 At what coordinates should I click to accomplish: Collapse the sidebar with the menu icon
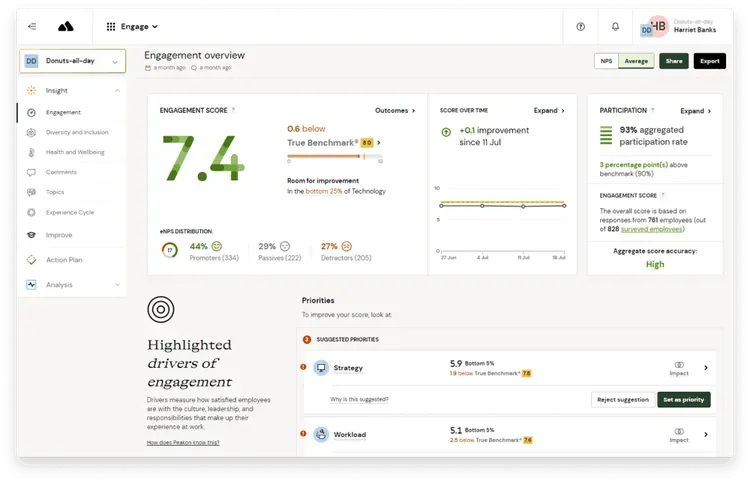tap(33, 26)
